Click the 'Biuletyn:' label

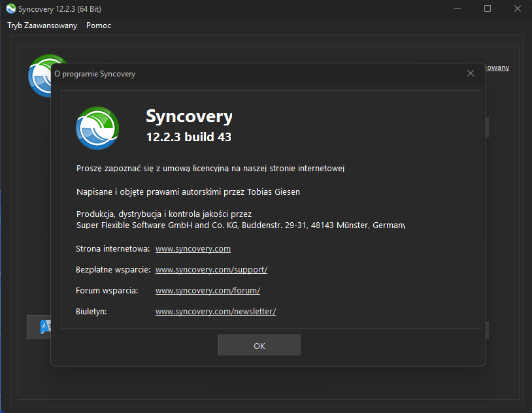click(91, 312)
